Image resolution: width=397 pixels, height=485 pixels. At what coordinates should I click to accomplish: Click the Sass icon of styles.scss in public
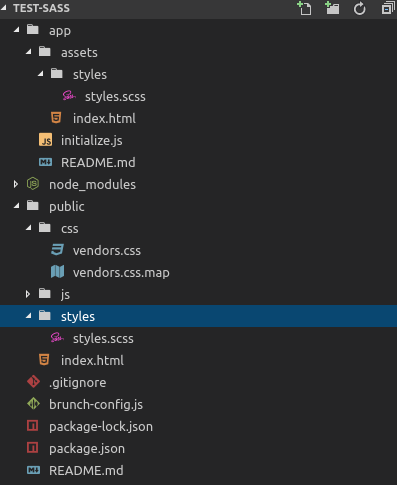(x=57, y=338)
